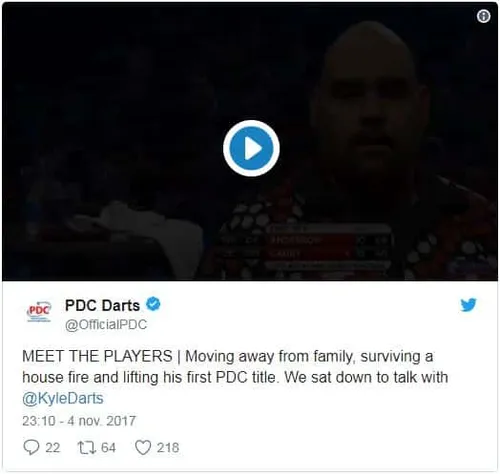The height and width of the screenshot is (474, 500).
Task: Open the Twitter bird logo
Action: point(468,305)
